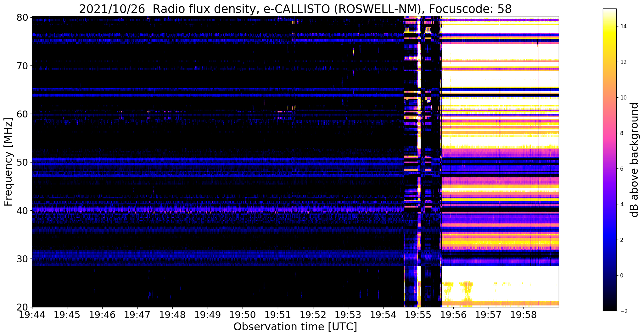Click the 60 MHz frequency tick label
The height and width of the screenshot is (336, 644).
tap(22, 114)
